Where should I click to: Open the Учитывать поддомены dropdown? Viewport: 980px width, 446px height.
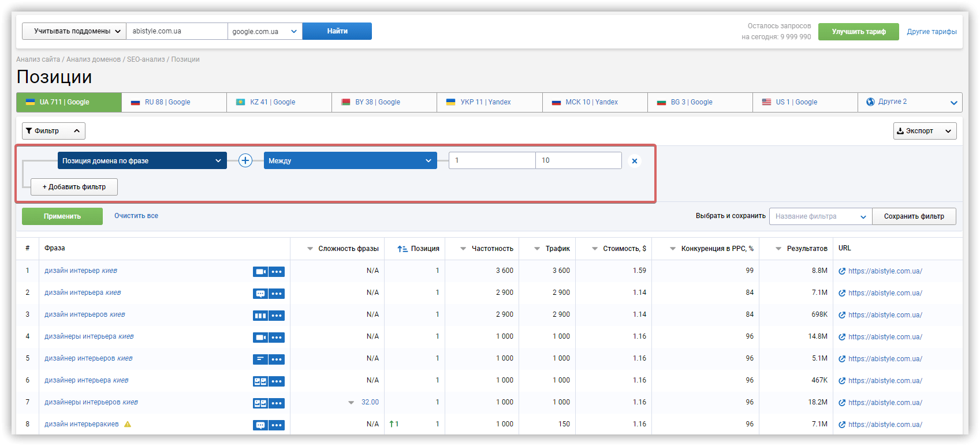[x=74, y=31]
